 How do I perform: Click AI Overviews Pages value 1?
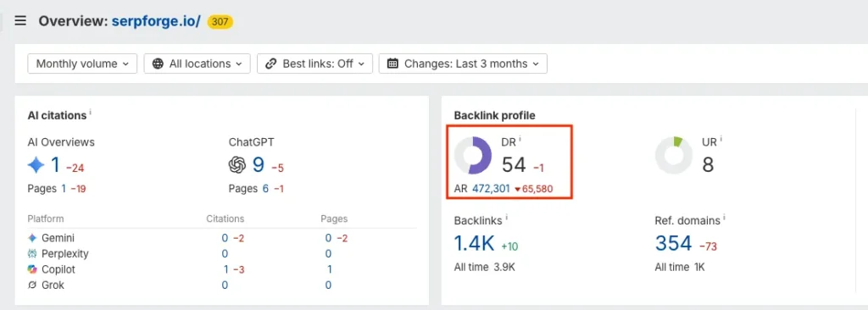click(x=64, y=189)
